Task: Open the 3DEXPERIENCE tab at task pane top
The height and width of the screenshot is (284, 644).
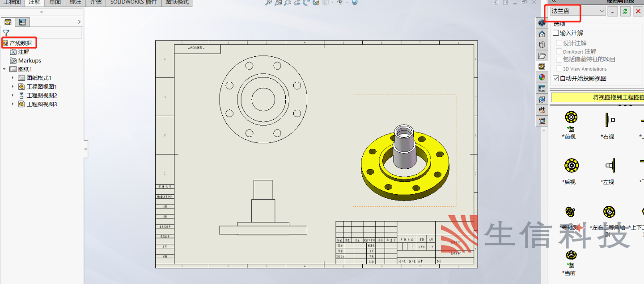Action: 542,23
